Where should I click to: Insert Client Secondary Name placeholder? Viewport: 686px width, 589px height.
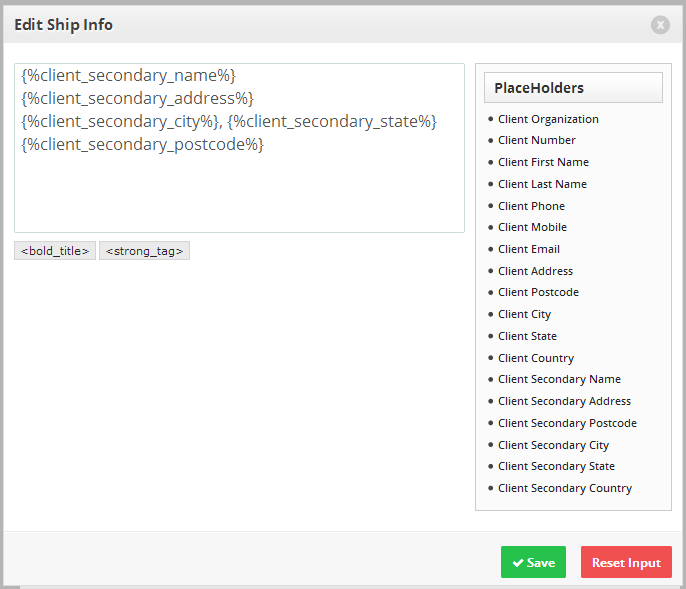coord(560,379)
